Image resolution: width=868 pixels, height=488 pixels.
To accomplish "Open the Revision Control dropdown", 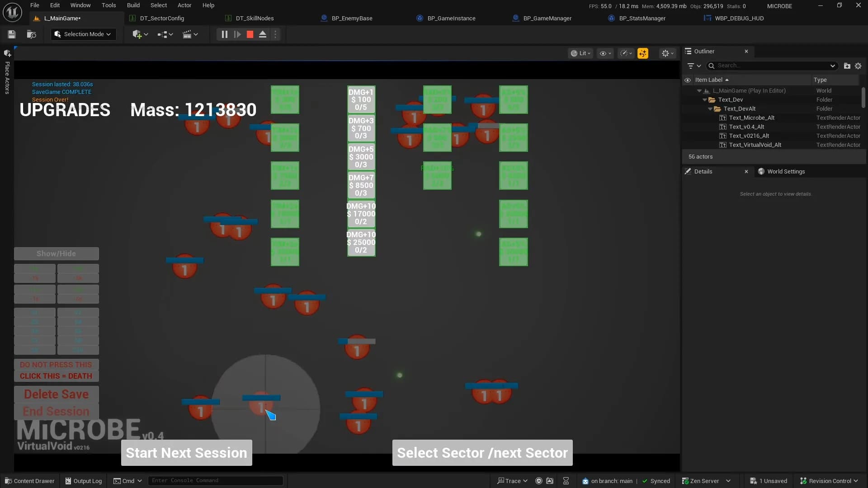I will click(x=829, y=481).
